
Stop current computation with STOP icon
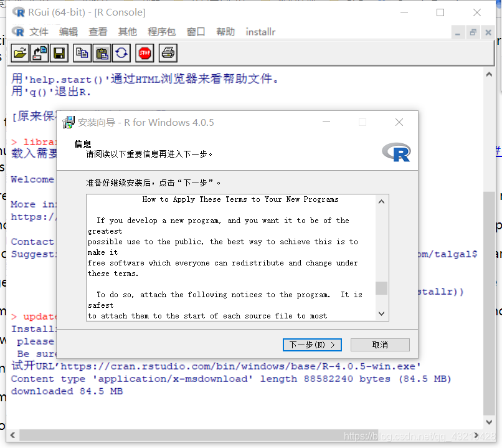[144, 53]
